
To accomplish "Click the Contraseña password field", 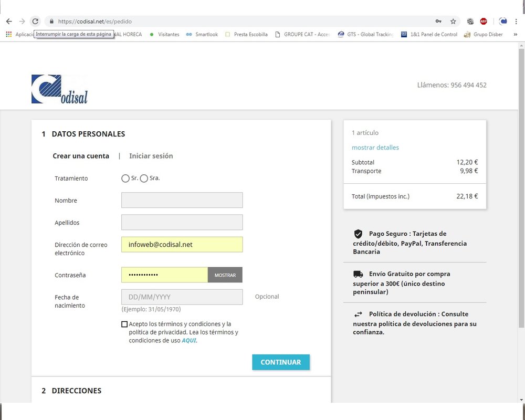I will [164, 275].
